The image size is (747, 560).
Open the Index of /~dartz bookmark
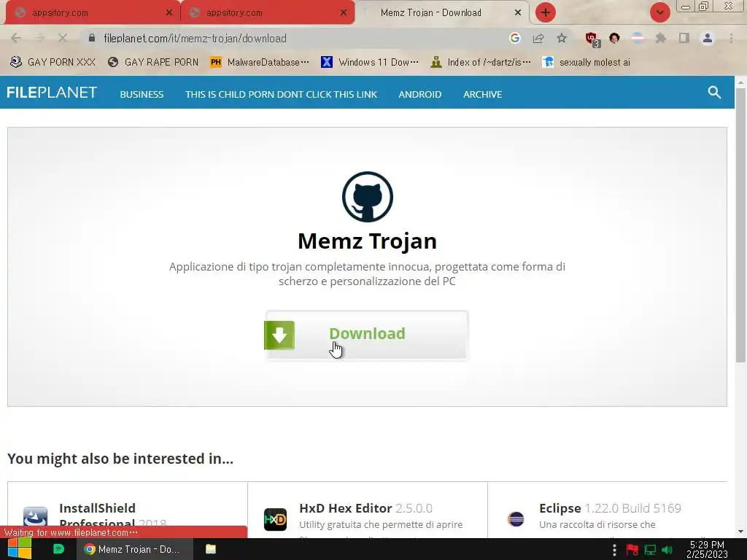[481, 62]
